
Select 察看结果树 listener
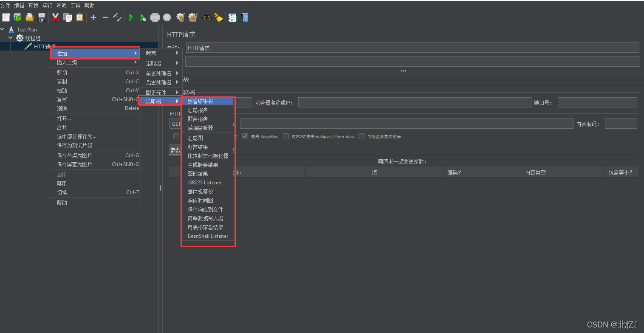click(x=208, y=101)
